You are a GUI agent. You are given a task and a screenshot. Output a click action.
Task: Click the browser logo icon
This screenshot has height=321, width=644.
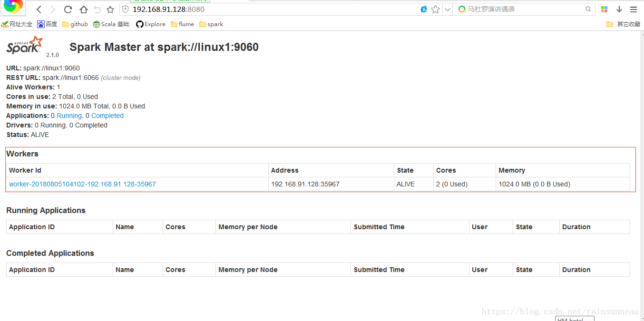pos(13,6)
